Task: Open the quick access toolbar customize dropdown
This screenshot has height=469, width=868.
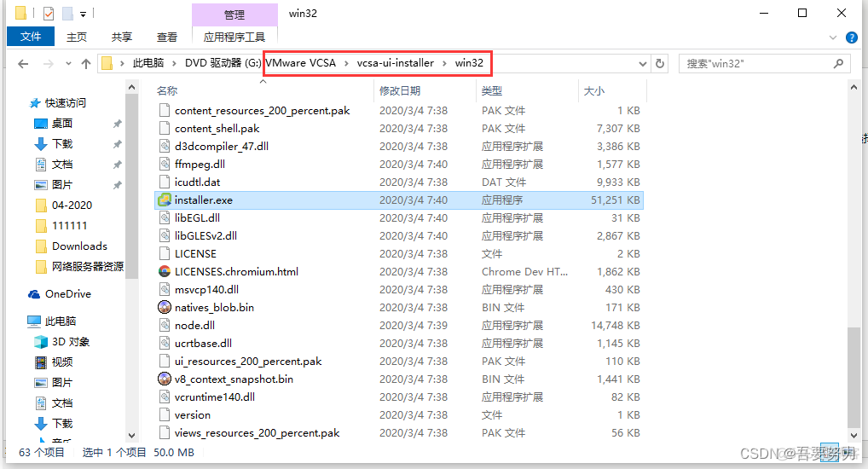Action: [x=83, y=14]
